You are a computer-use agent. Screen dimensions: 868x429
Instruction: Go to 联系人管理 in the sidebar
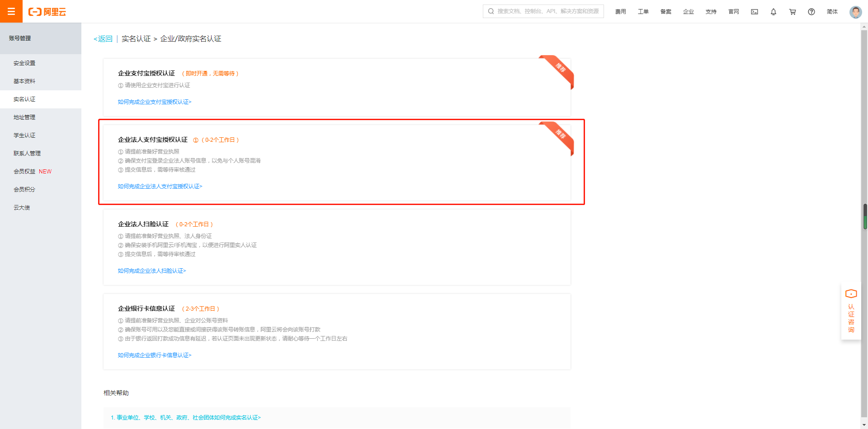pos(41,154)
